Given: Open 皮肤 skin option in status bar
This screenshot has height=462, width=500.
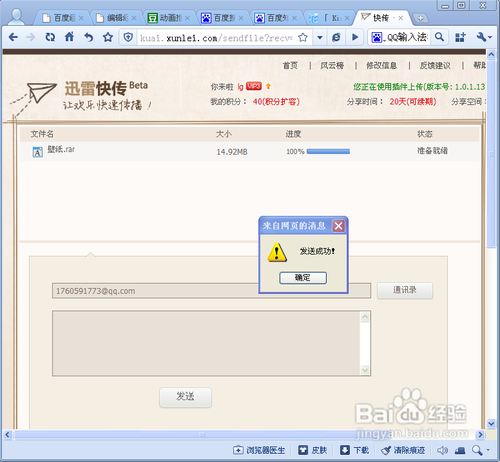Looking at the screenshot, I should (312, 450).
